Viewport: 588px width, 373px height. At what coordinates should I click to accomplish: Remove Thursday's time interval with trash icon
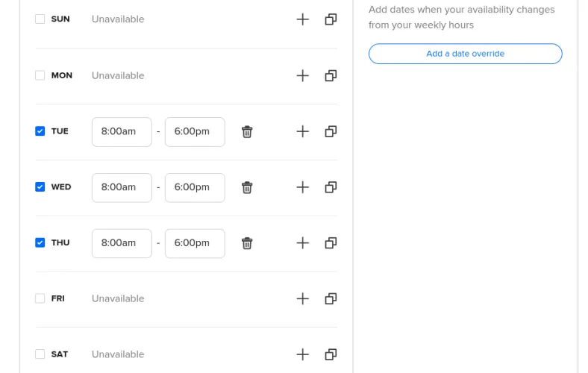coord(247,243)
